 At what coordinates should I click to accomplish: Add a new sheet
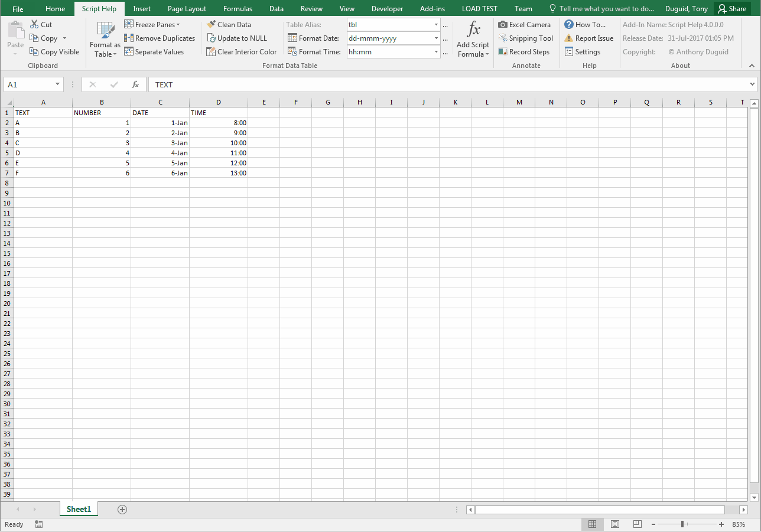click(x=122, y=509)
